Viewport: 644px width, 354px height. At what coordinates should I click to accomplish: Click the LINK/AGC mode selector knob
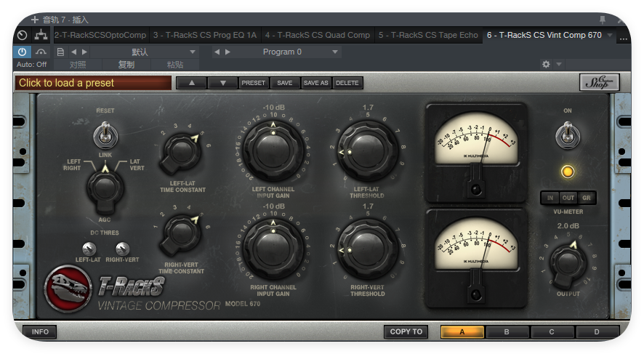coord(105,190)
